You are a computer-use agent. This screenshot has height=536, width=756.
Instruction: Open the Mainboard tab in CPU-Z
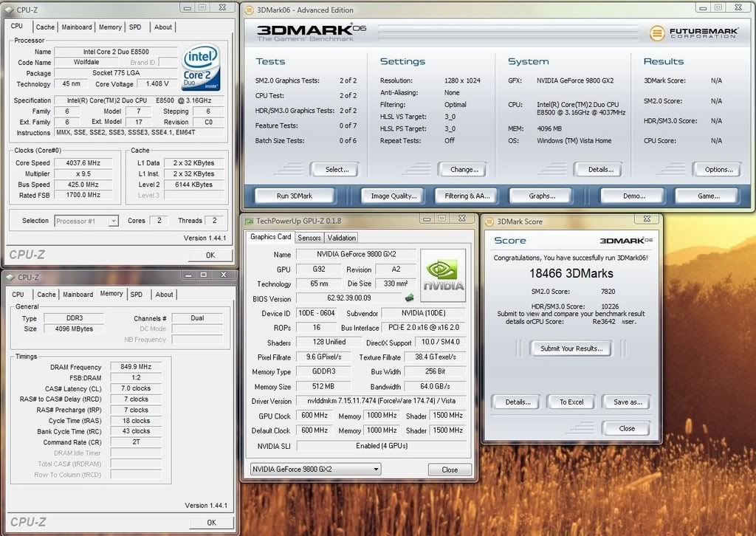coord(77,27)
